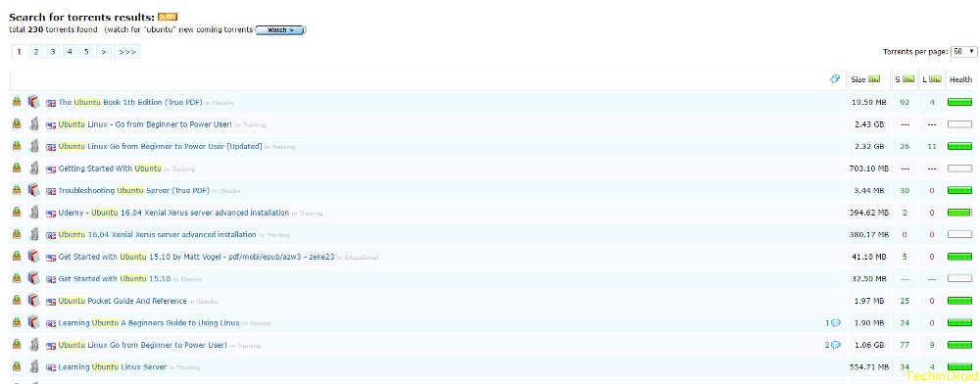Open Ubuntu Pocket Guide And Reference link
This screenshot has width=980, height=384.
(x=122, y=301)
